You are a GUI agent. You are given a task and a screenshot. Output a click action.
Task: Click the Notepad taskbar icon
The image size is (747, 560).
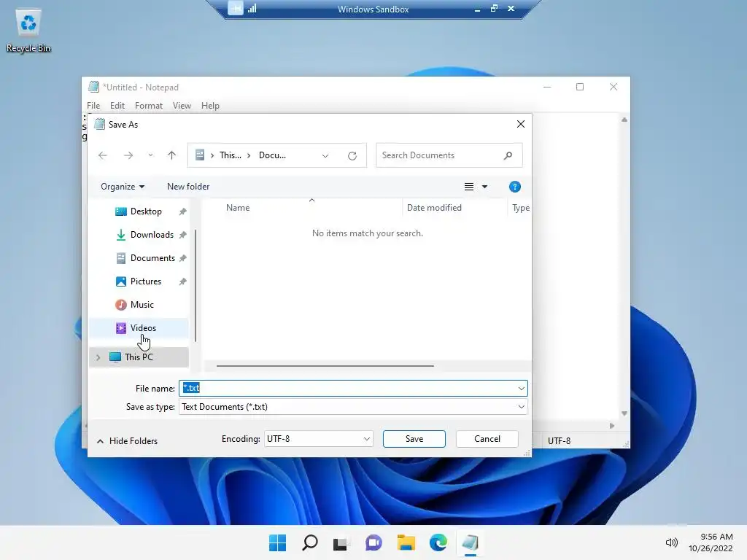pyautogui.click(x=471, y=542)
